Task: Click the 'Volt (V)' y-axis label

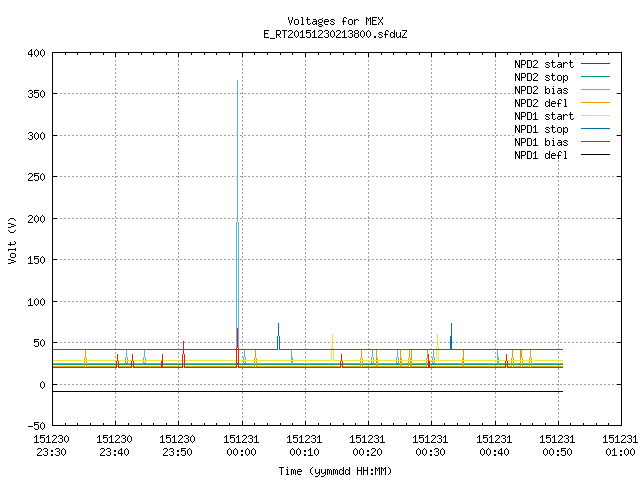Action: coord(12,240)
